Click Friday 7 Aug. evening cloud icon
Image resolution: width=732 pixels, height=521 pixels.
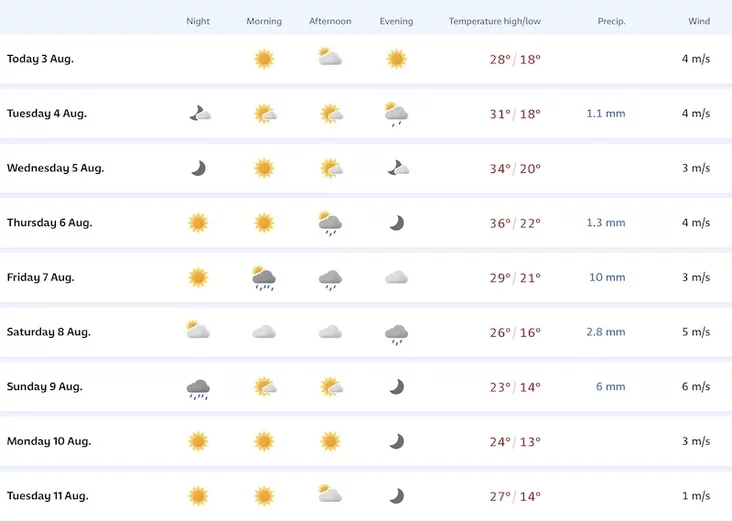coord(396,278)
